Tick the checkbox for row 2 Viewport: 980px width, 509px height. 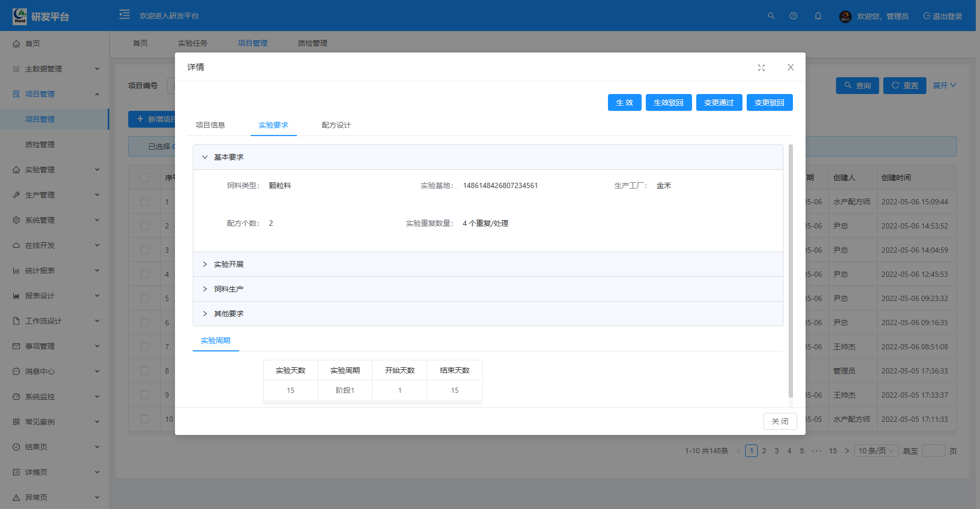[145, 226]
